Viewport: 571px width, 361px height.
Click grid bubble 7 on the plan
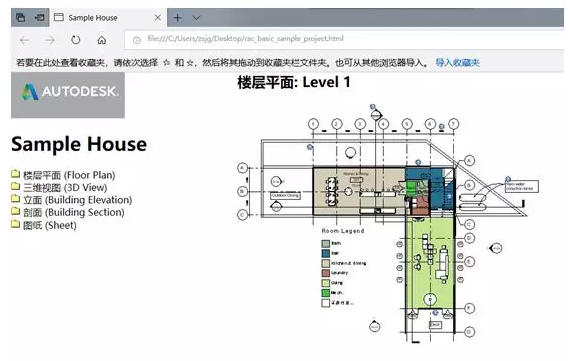click(x=453, y=124)
